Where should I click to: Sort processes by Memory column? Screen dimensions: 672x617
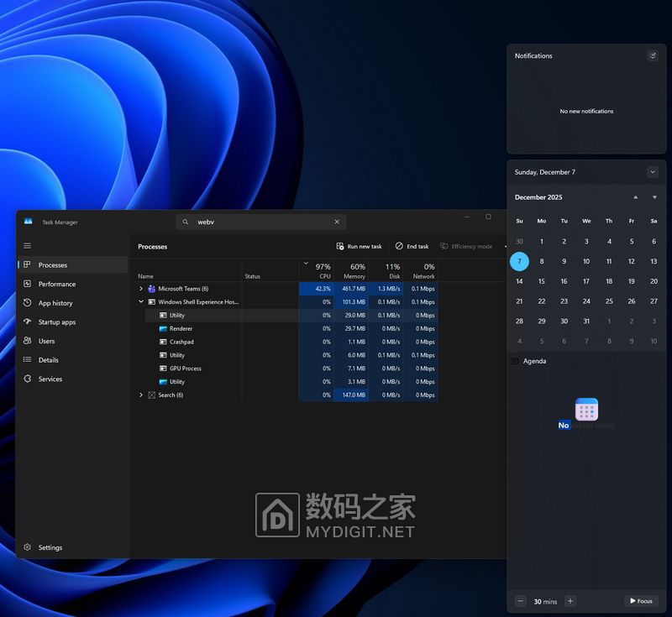(351, 270)
